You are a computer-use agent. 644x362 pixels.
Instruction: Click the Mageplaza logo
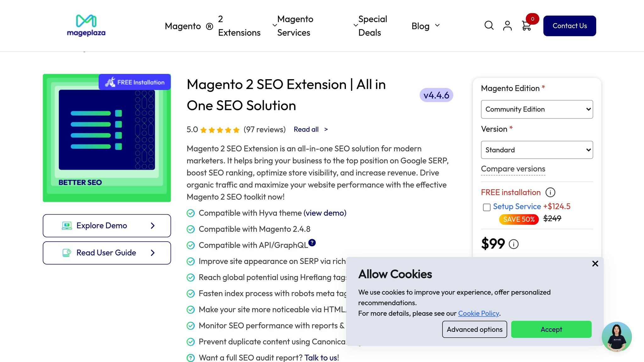pos(86,26)
